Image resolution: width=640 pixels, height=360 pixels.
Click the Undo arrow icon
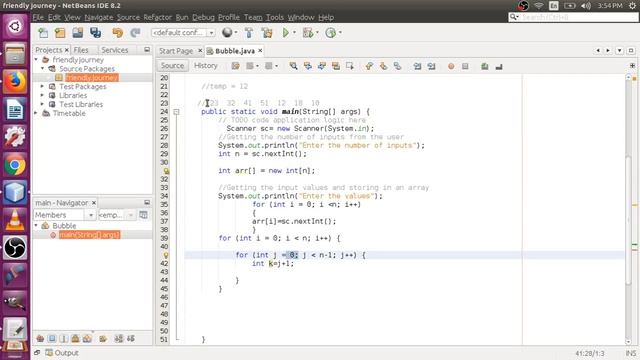[x=118, y=33]
